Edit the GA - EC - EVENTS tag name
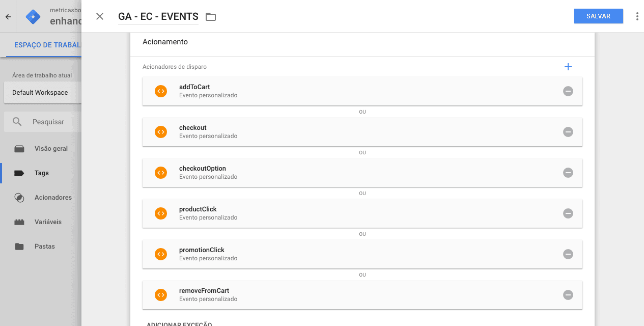644x326 pixels. pos(158,17)
